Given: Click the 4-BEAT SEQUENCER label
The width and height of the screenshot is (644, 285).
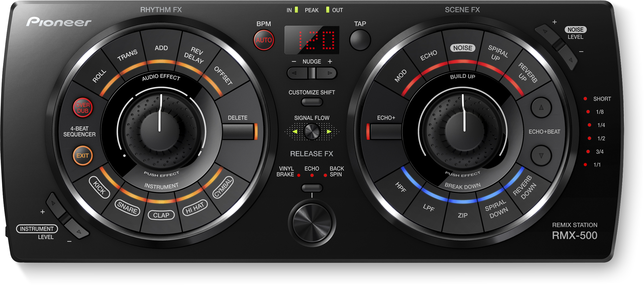Looking at the screenshot, I should (79, 131).
